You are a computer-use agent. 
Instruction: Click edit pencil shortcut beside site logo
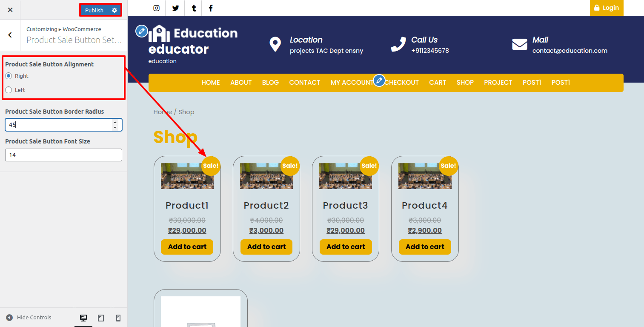click(x=141, y=31)
